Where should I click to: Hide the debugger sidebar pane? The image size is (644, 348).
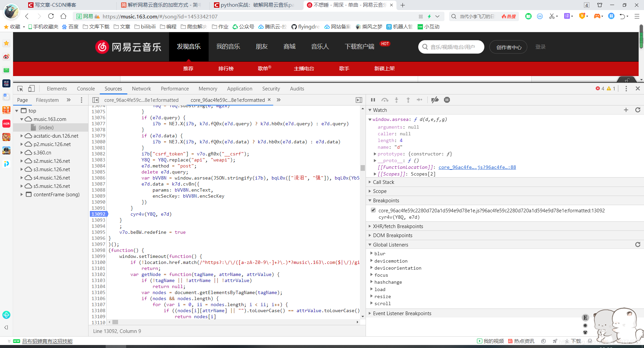359,100
